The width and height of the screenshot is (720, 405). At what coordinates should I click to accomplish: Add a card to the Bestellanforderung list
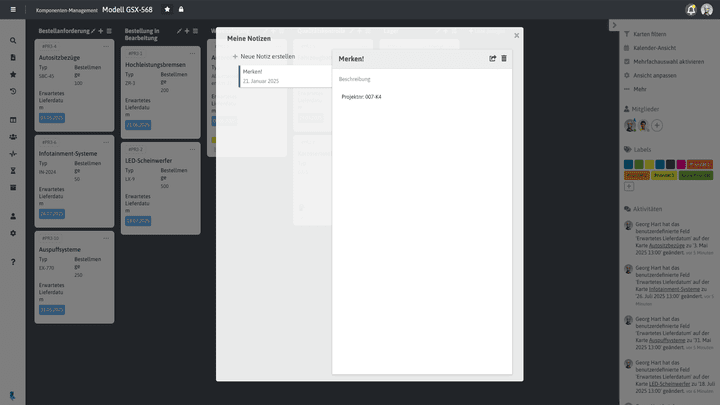pyautogui.click(x=101, y=31)
